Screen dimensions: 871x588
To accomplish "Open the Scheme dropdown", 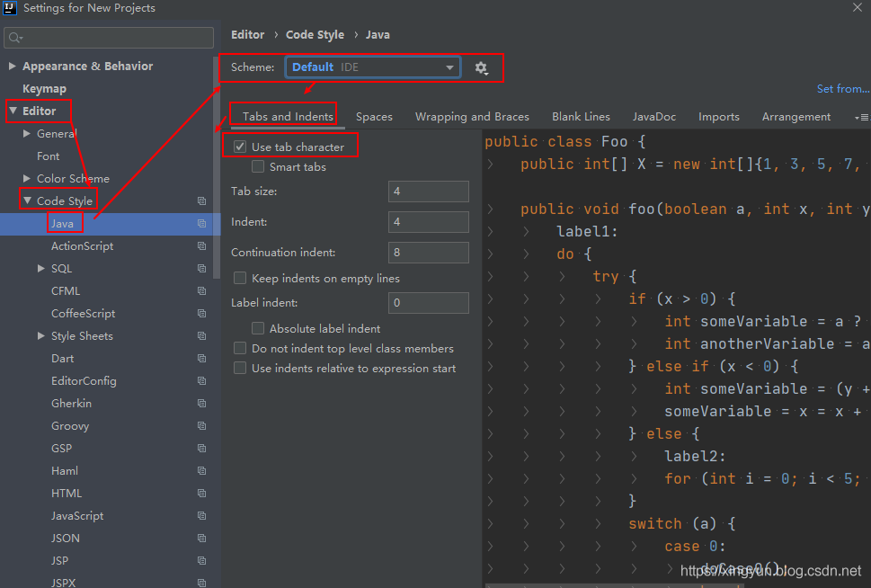I will pos(372,67).
